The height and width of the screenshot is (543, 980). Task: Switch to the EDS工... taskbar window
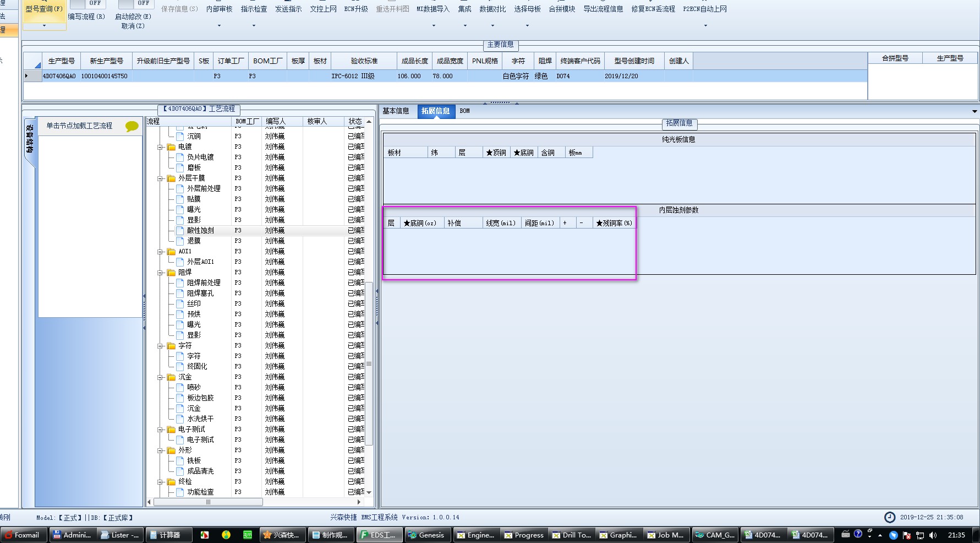pyautogui.click(x=379, y=535)
